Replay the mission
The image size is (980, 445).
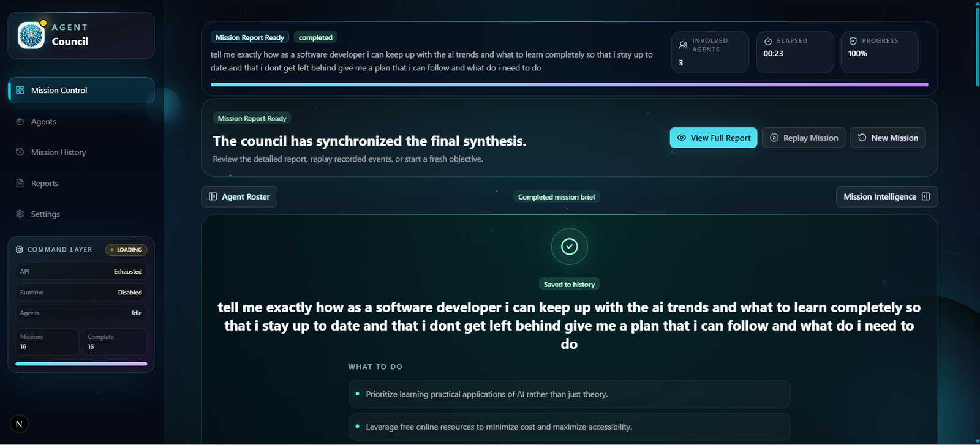804,138
